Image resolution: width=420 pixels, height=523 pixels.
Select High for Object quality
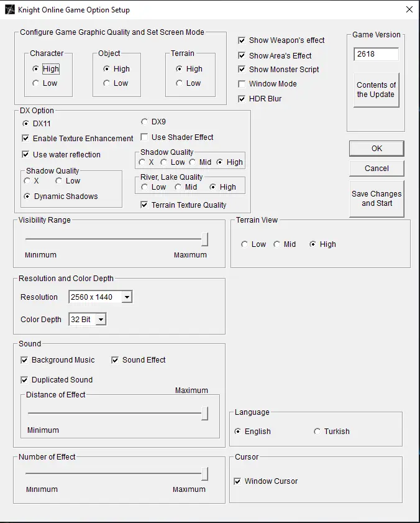pyautogui.click(x=106, y=68)
